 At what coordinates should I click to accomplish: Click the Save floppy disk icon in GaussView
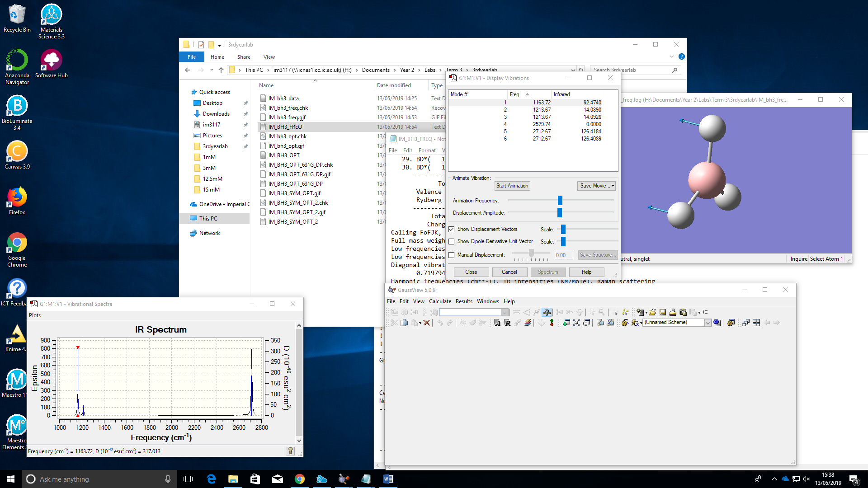(663, 312)
